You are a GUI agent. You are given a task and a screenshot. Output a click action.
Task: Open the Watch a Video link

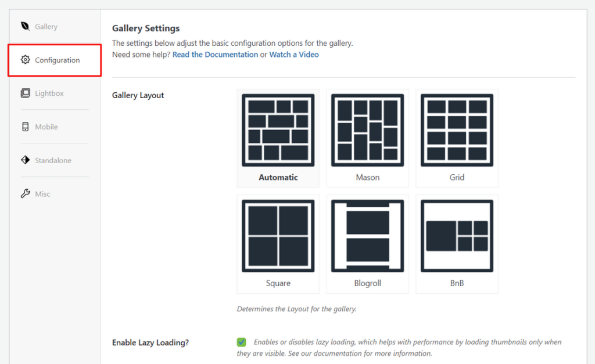[294, 54]
